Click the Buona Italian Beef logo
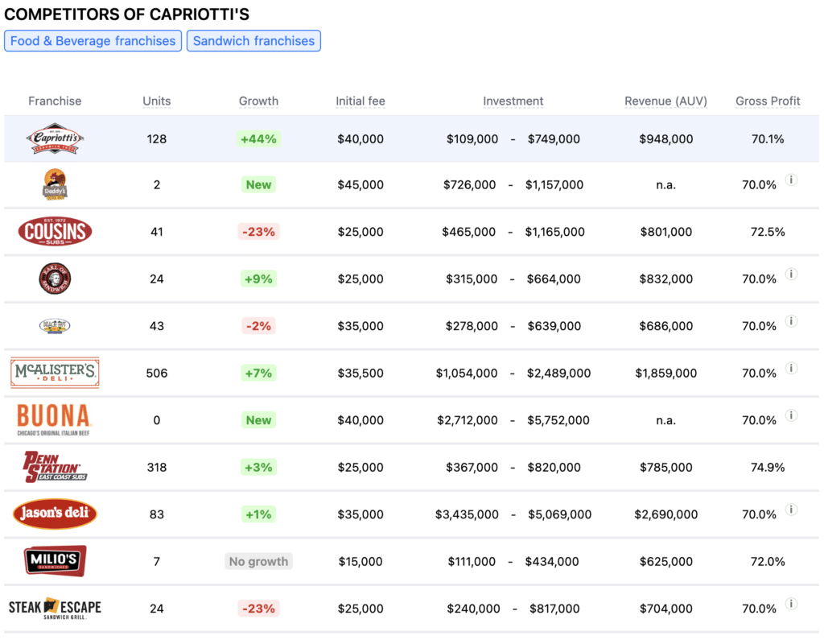Viewport: 824px width, 644px height. click(x=54, y=420)
